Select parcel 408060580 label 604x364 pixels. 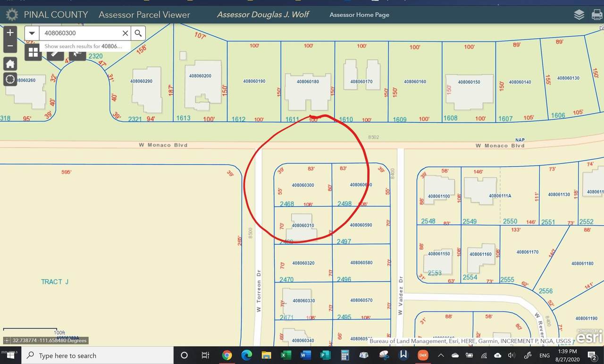[361, 263]
